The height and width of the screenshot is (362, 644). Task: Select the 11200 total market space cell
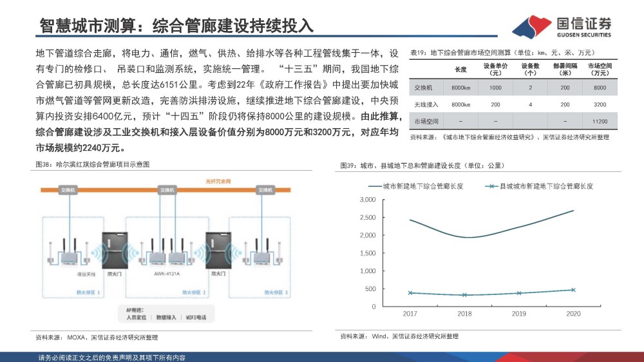(600, 120)
